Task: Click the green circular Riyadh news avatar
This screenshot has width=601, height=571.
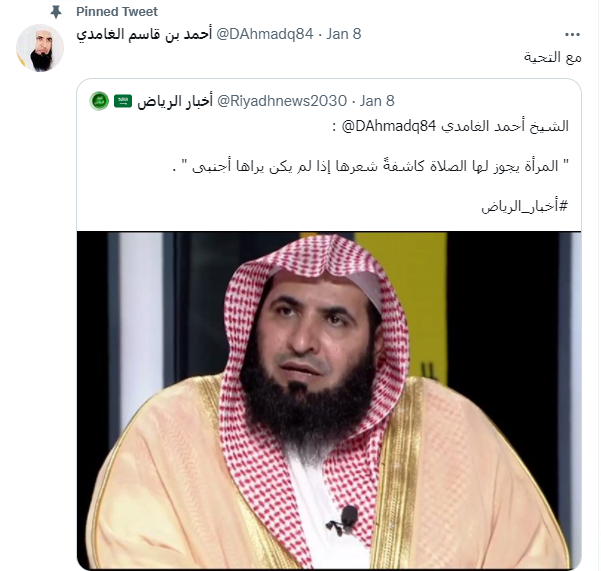Action: pyautogui.click(x=99, y=101)
